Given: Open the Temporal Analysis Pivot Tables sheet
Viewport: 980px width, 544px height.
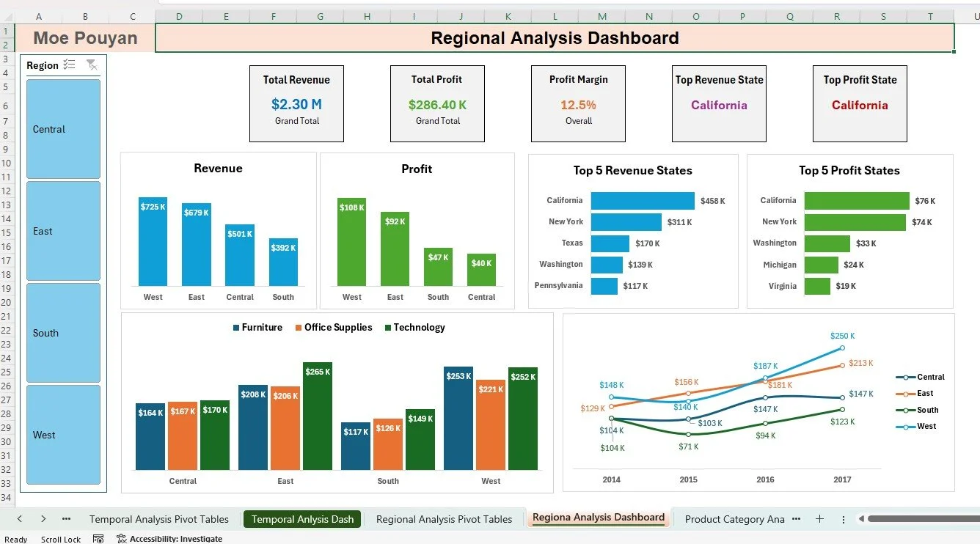Looking at the screenshot, I should pos(159,519).
